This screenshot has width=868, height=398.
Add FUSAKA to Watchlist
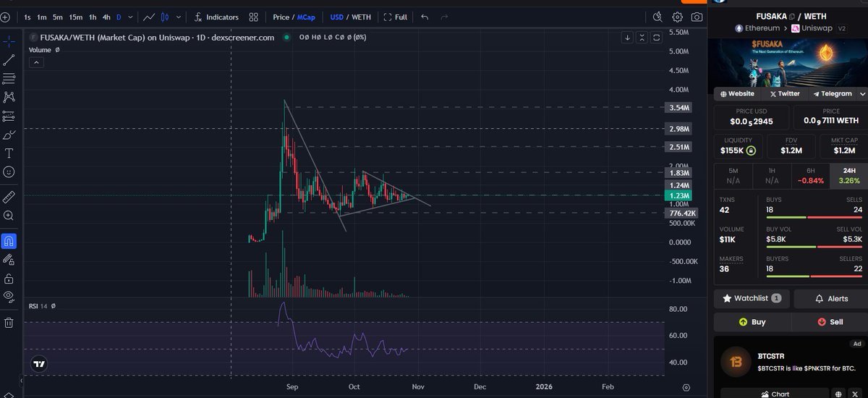(752, 298)
